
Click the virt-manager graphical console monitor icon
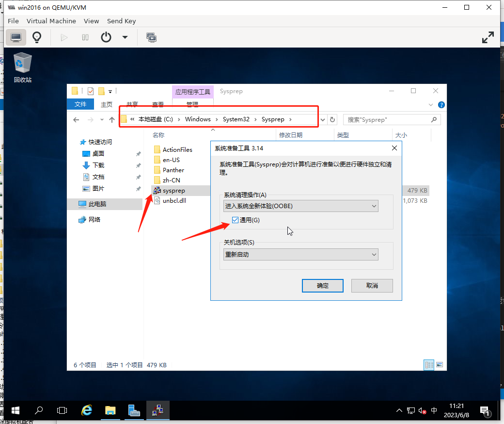tap(16, 37)
